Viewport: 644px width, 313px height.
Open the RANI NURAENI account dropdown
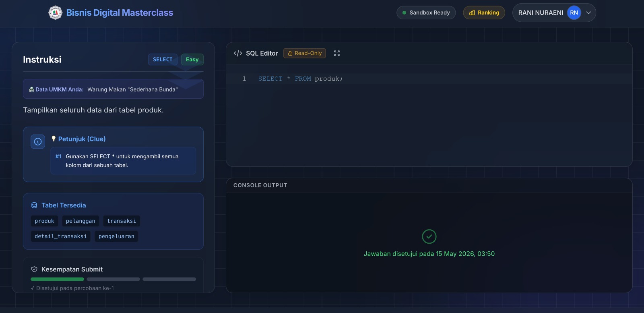click(x=554, y=12)
